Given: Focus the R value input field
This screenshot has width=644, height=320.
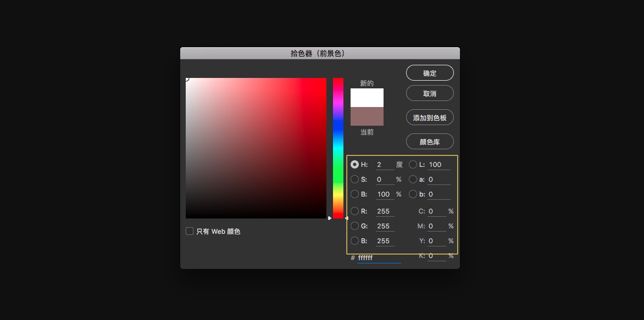Looking at the screenshot, I should 385,211.
